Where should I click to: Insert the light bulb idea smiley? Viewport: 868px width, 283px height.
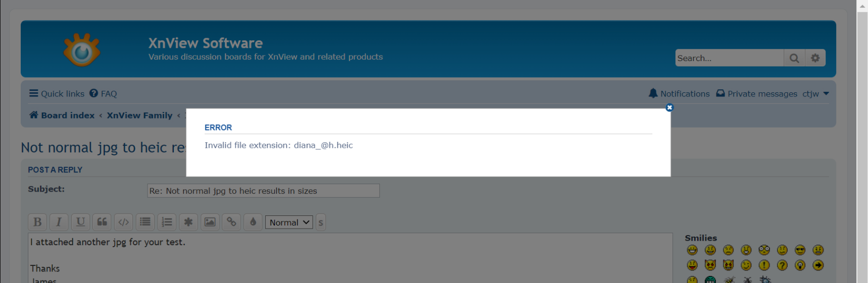point(800,265)
